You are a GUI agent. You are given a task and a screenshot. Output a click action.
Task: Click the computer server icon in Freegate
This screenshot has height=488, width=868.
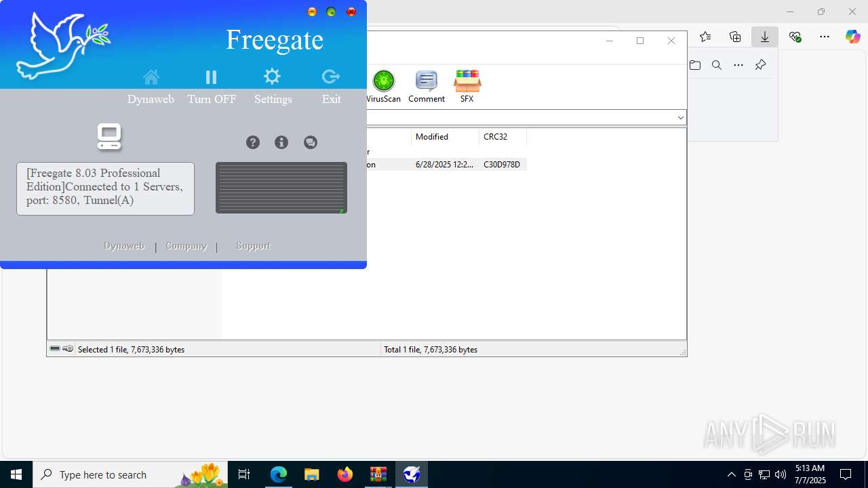109,137
